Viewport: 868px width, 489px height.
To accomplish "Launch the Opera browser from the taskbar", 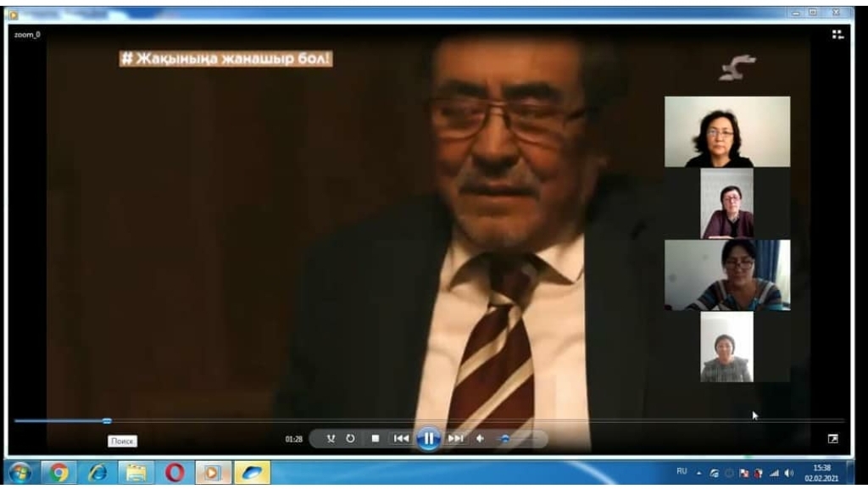I will point(175,472).
